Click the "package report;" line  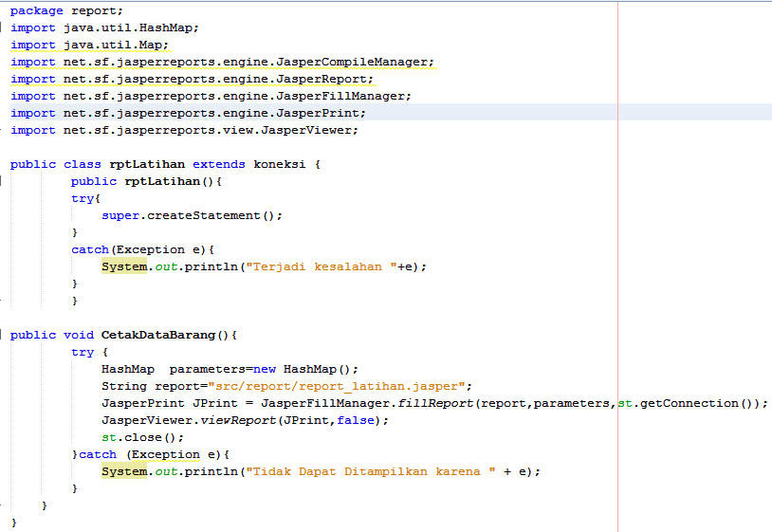[66, 10]
